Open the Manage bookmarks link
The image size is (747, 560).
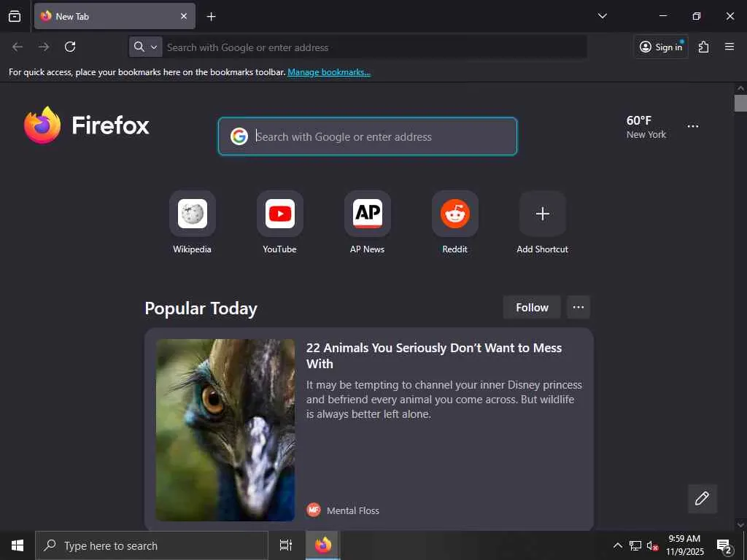pyautogui.click(x=329, y=72)
